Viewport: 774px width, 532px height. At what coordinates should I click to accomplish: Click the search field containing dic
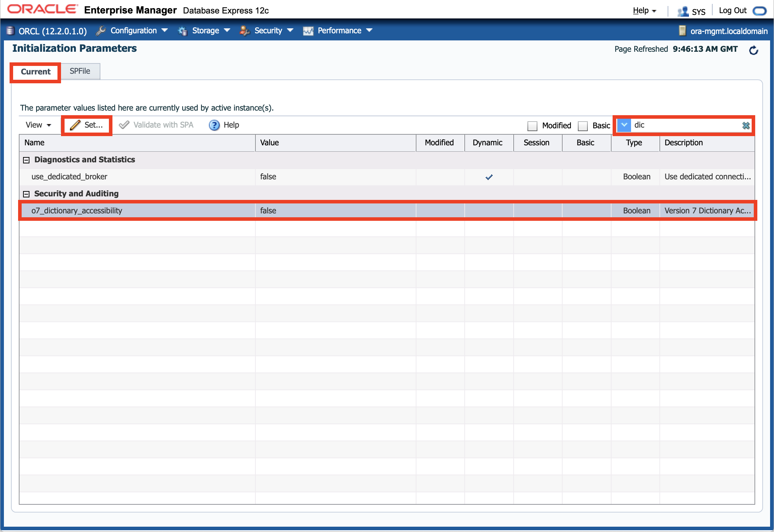coord(686,125)
